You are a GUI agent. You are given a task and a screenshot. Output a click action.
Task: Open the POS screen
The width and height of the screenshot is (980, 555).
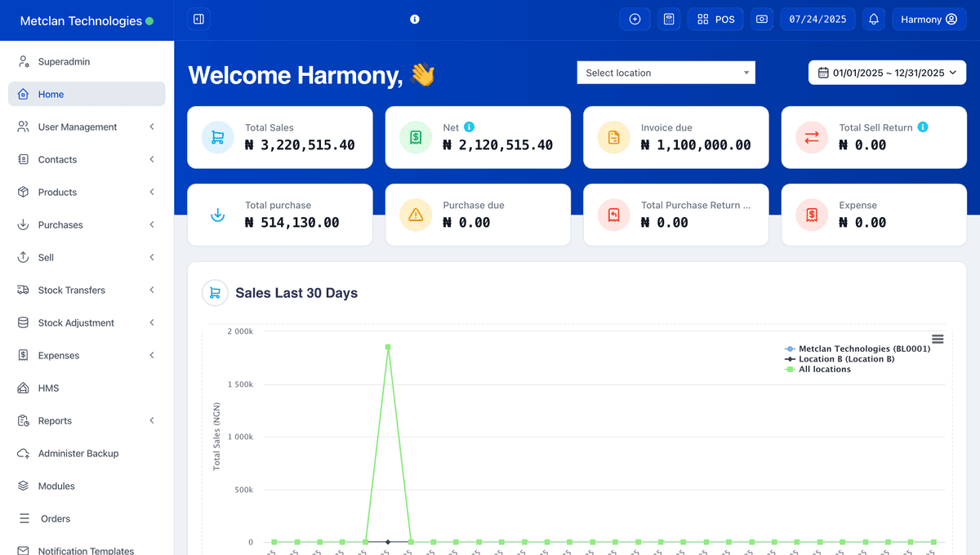point(715,19)
